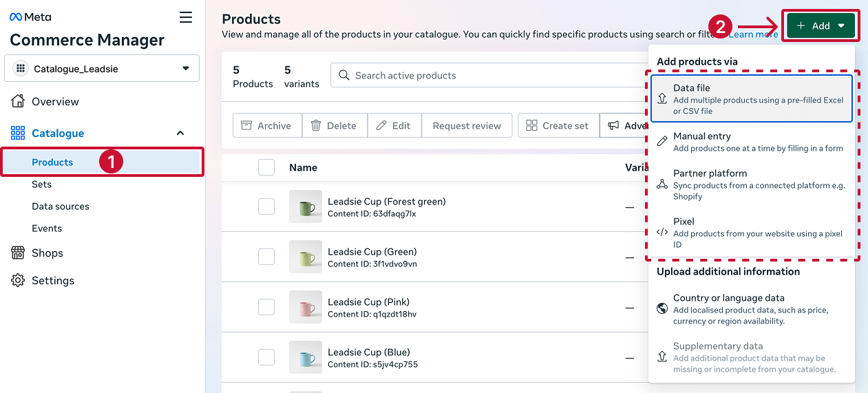Click the Overview home icon
The height and width of the screenshot is (393, 868).
[x=18, y=101]
